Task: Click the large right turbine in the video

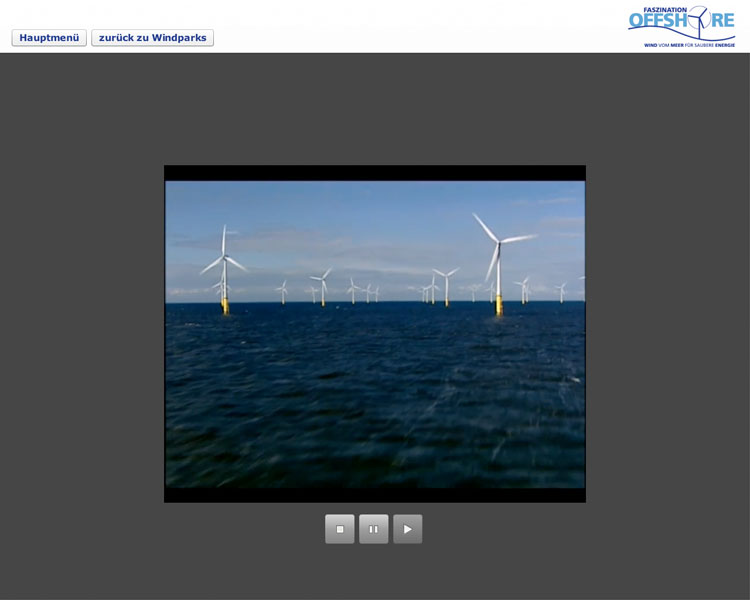Action: (497, 255)
